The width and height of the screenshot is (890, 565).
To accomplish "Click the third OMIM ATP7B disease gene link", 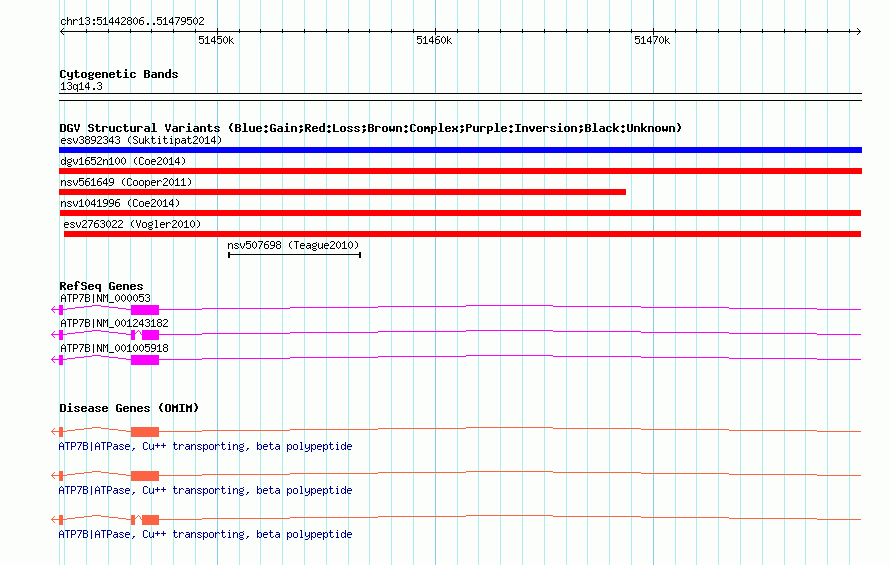I will tap(205, 534).
